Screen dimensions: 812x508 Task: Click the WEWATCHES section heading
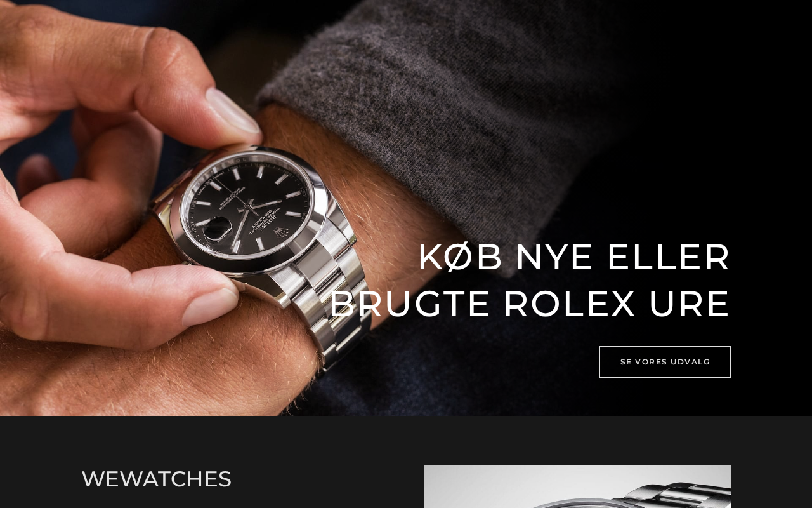tap(156, 479)
